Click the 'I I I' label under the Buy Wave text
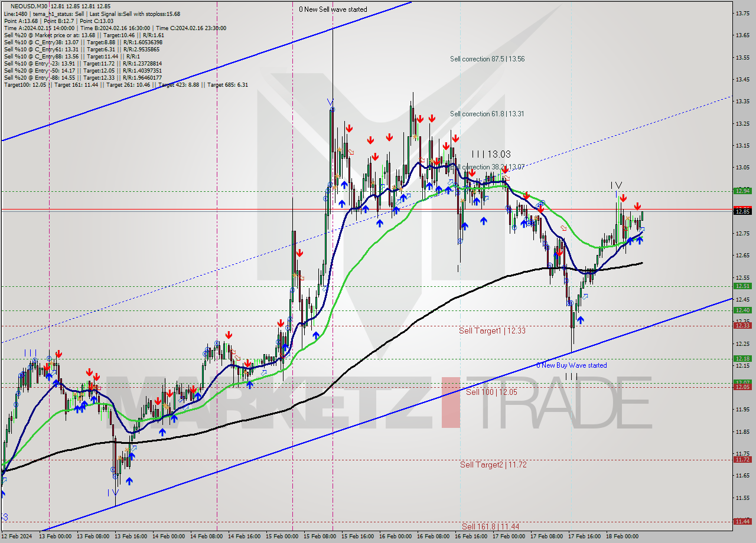 tap(571, 376)
